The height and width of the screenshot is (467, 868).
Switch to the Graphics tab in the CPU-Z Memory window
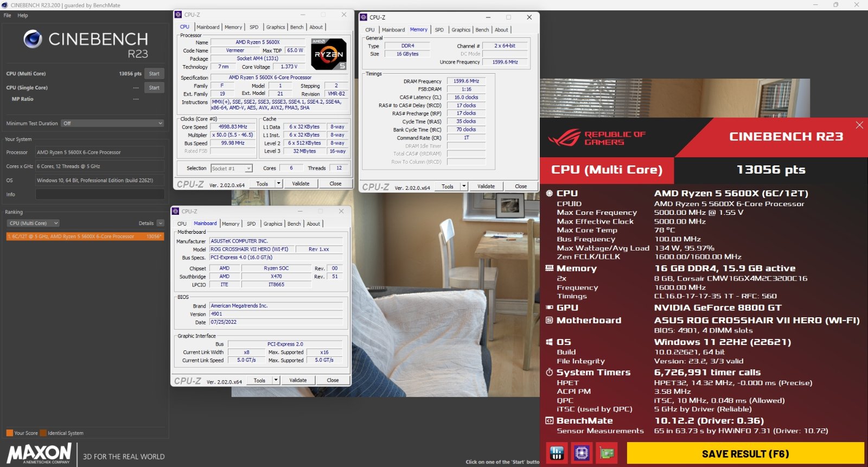click(461, 30)
